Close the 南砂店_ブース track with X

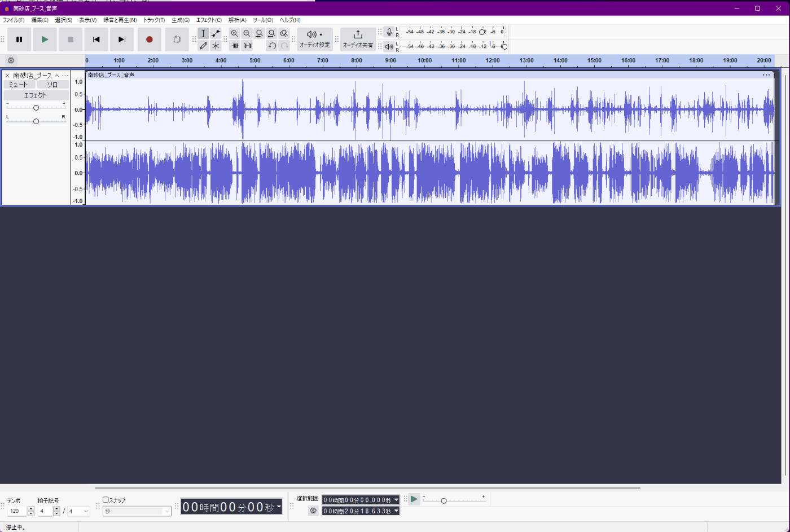pos(7,76)
